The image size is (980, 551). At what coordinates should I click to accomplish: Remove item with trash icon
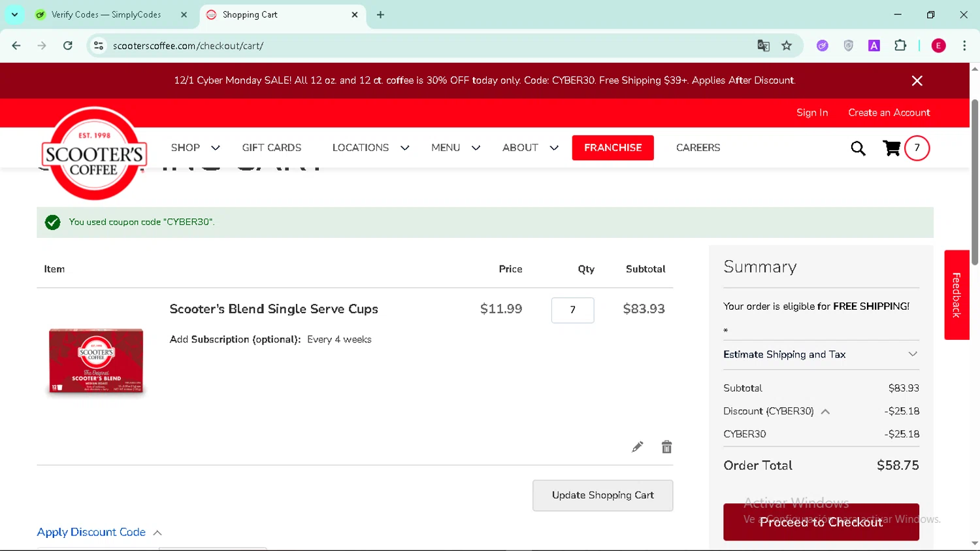[666, 447]
